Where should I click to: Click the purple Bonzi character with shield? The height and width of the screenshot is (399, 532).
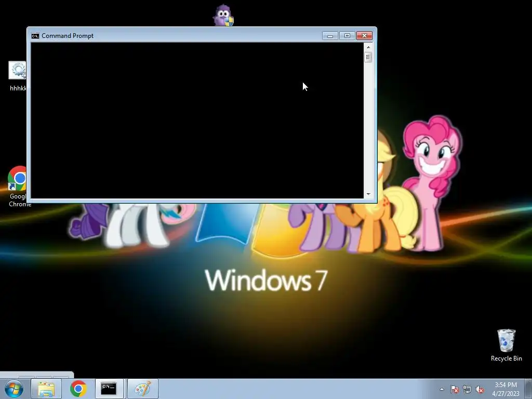click(223, 15)
